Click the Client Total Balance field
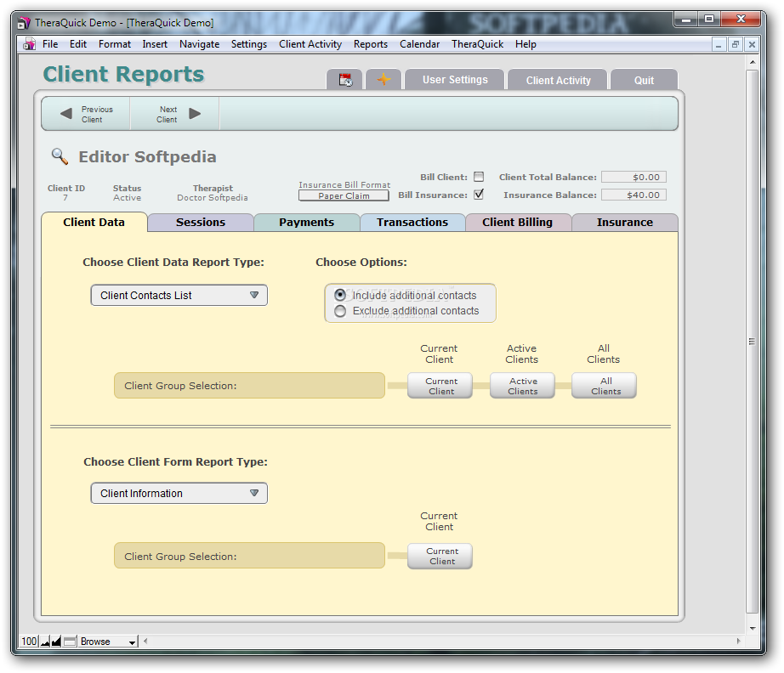 point(633,177)
